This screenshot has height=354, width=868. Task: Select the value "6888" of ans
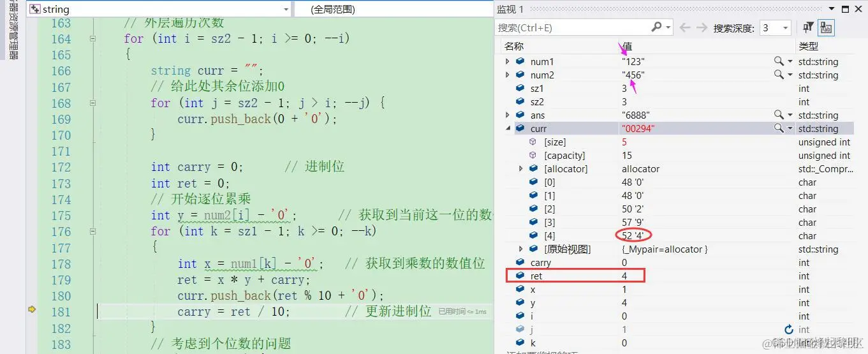coord(635,115)
